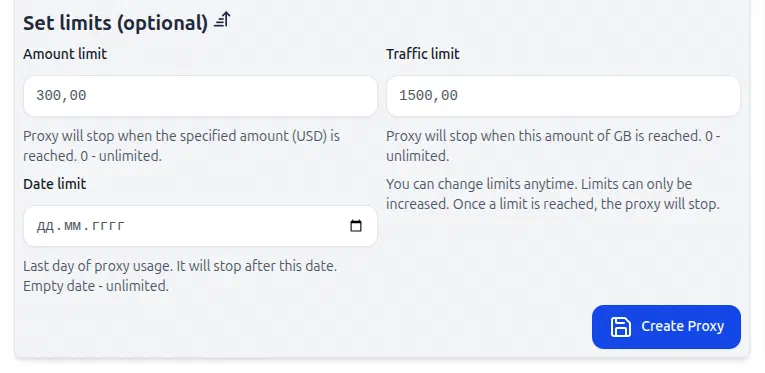Image resolution: width=765 pixels, height=373 pixels.
Task: Select the day segment дд in date field
Action: (45, 226)
